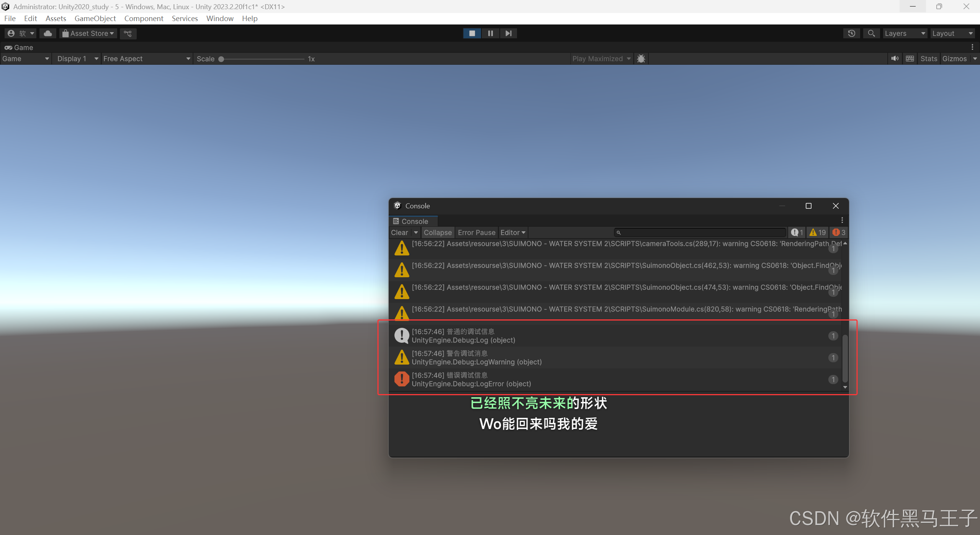
Task: Open the Window menu
Action: 219,18
